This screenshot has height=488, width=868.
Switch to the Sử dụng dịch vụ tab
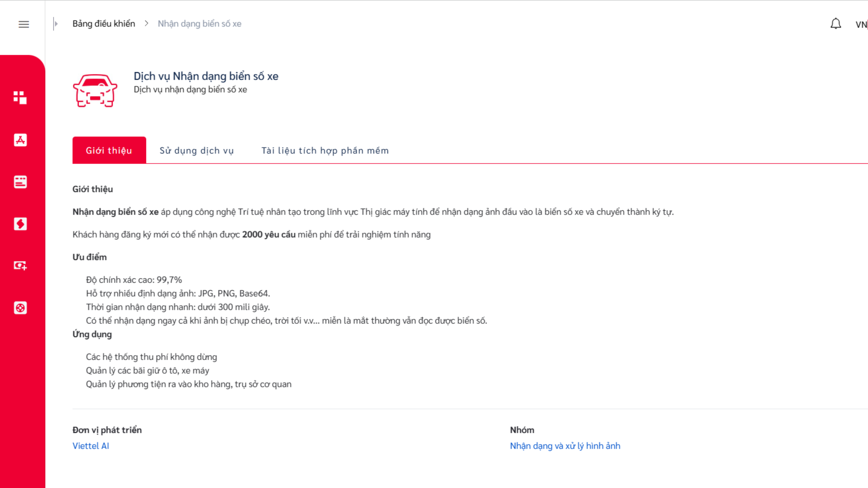197,150
